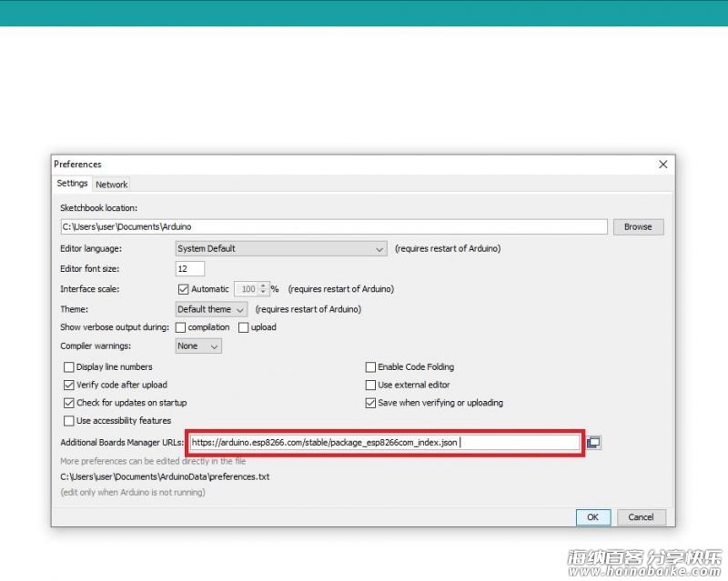Open the Compiler warnings dropdown
Viewport: 728px width, 581px height.
[x=198, y=346]
